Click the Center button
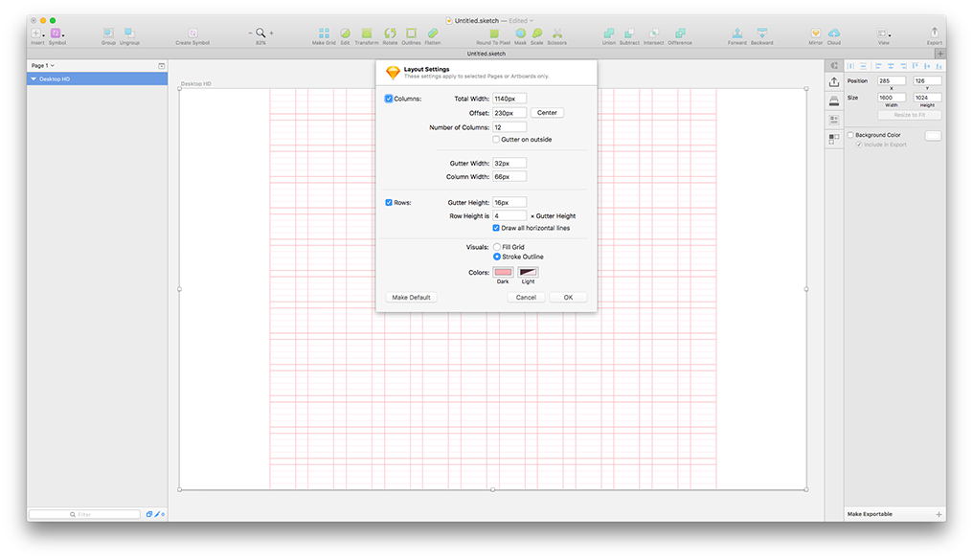973x560 pixels. click(547, 113)
